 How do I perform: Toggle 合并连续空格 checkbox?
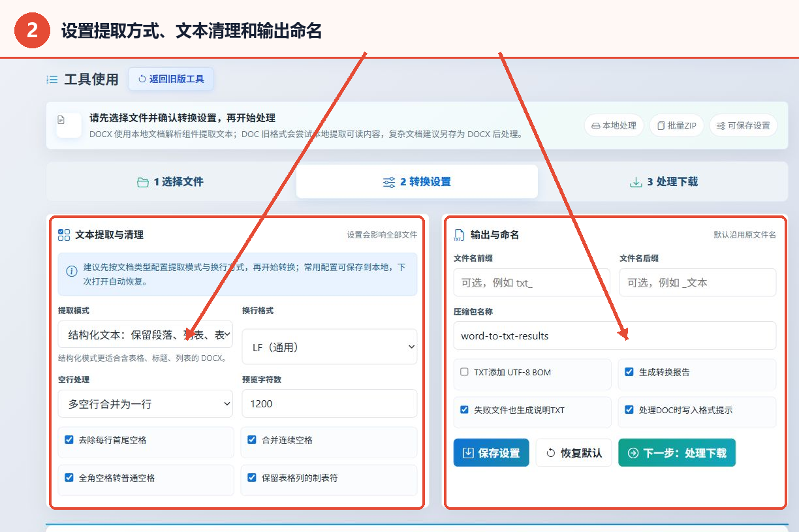click(252, 440)
